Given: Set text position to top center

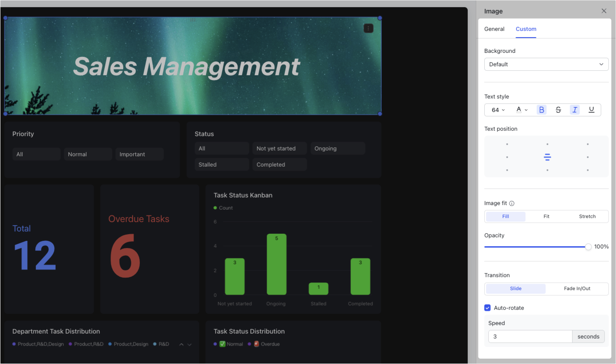Looking at the screenshot, I should pyautogui.click(x=547, y=144).
